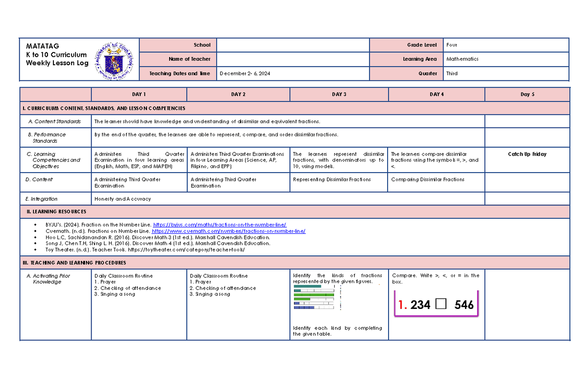
Task: Click the empty Name of Teacher field
Action: click(x=292, y=59)
